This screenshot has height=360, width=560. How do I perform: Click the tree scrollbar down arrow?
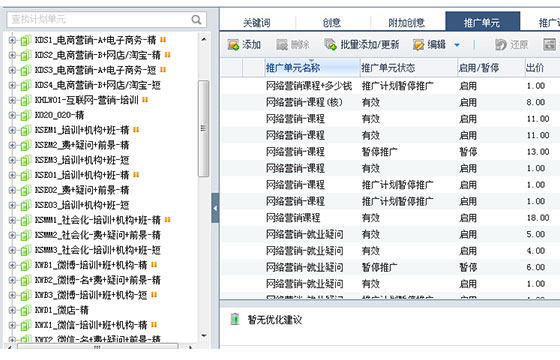[x=204, y=335]
